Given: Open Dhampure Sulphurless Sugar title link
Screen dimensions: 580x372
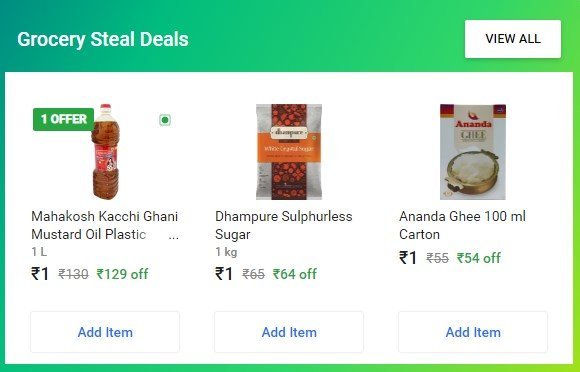Looking at the screenshot, I should 284,225.
